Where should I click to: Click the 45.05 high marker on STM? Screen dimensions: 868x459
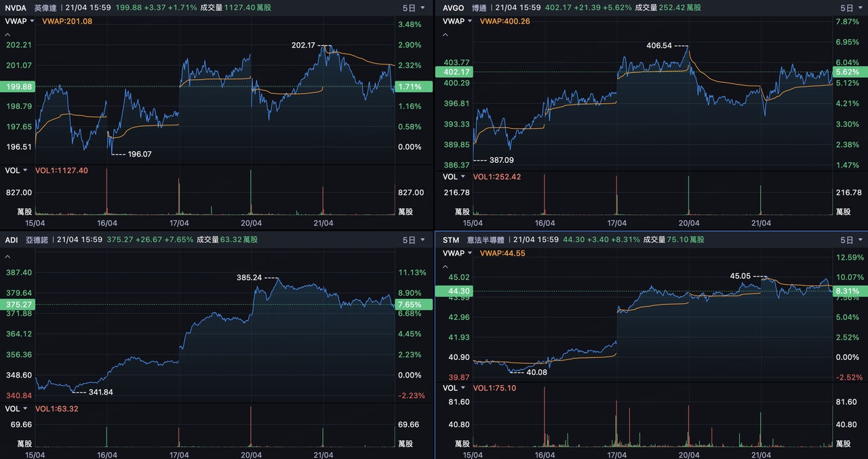pos(741,277)
